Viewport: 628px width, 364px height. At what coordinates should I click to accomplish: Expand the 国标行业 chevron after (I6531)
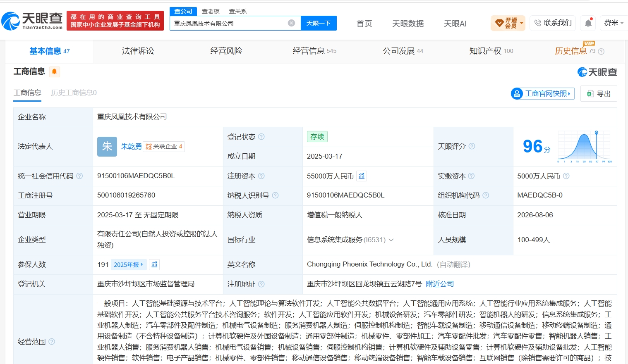[x=391, y=240]
